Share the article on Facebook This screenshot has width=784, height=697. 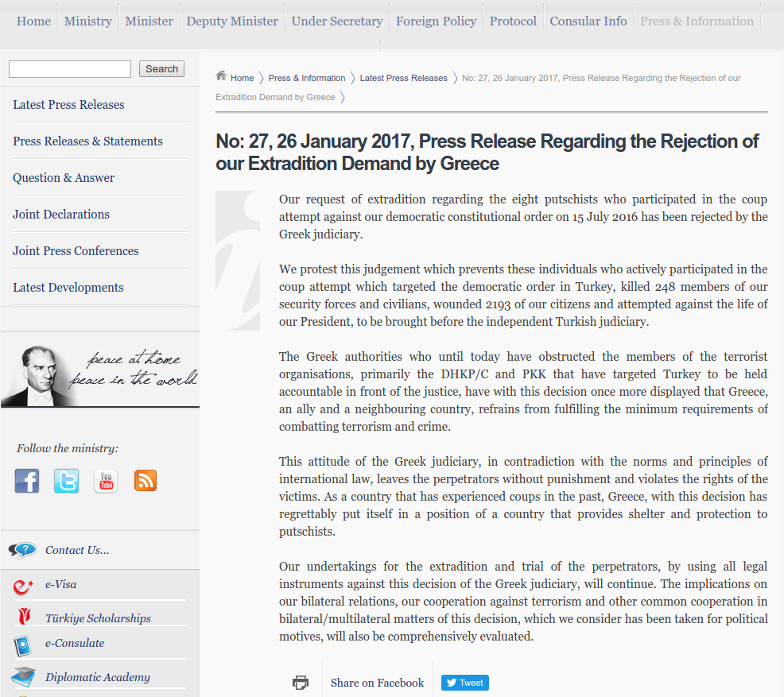point(377,683)
